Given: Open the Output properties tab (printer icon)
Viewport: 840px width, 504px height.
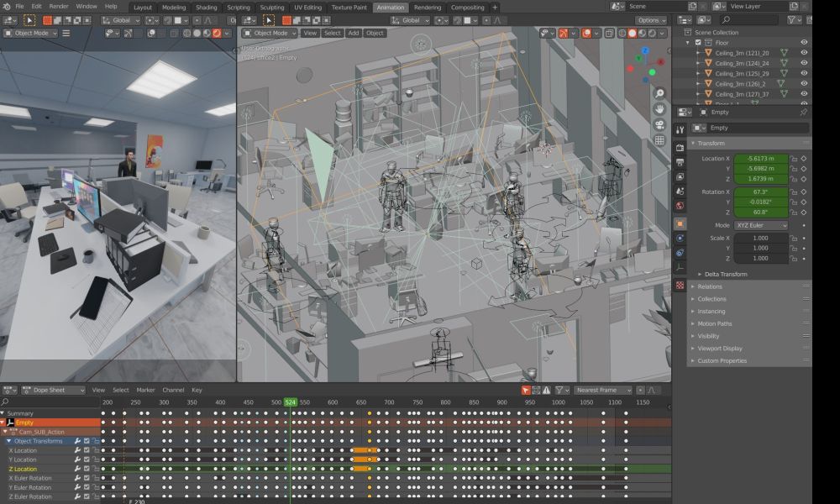Looking at the screenshot, I should (680, 162).
